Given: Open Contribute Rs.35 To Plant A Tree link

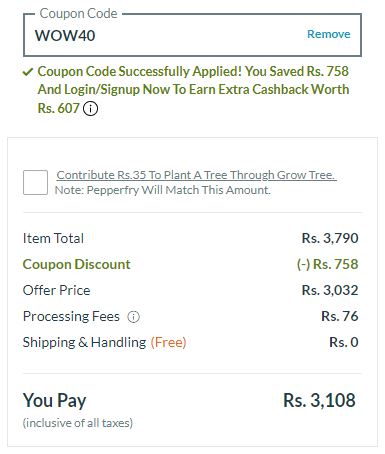Looking at the screenshot, I should pyautogui.click(x=196, y=175).
